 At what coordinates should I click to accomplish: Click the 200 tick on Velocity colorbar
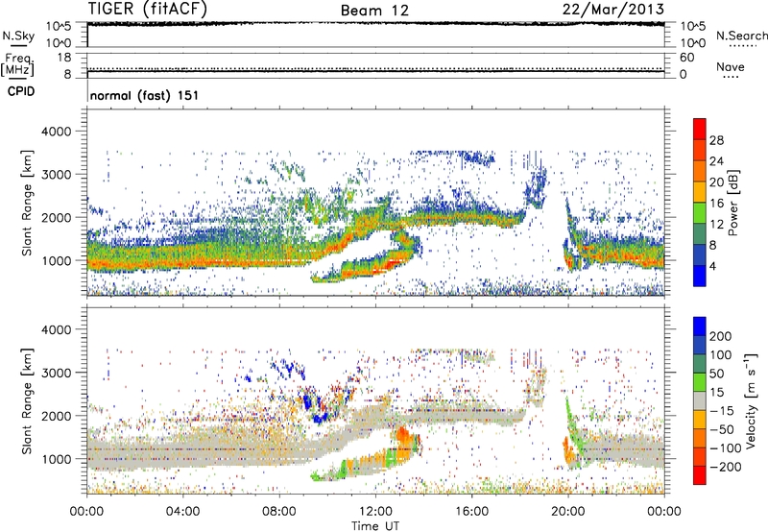pos(721,336)
